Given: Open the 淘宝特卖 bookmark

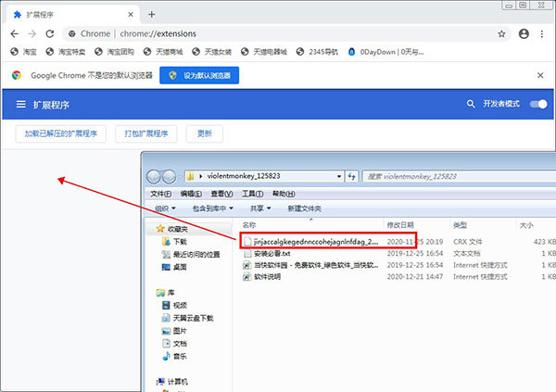Looking at the screenshot, I should (66, 52).
